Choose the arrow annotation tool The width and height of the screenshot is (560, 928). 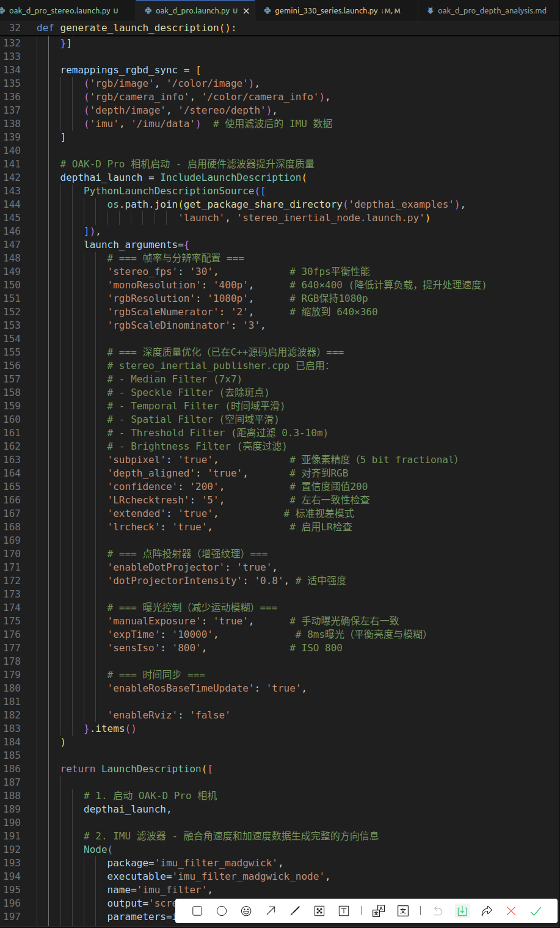pyautogui.click(x=271, y=911)
